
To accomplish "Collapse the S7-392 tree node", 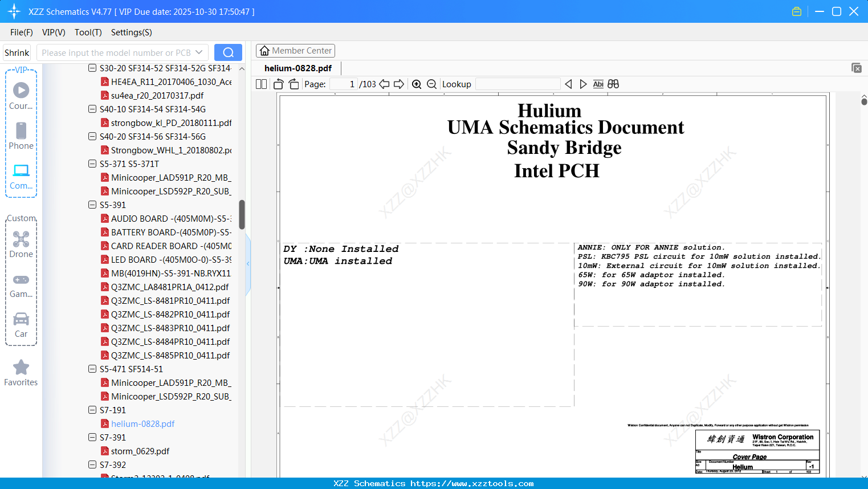I will (x=92, y=464).
